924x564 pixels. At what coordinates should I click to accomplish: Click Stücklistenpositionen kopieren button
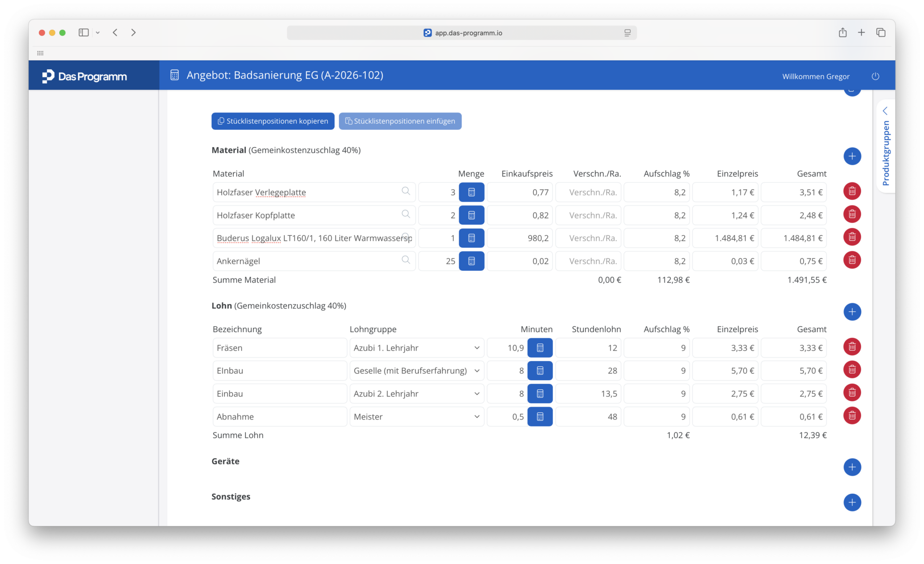(x=273, y=121)
